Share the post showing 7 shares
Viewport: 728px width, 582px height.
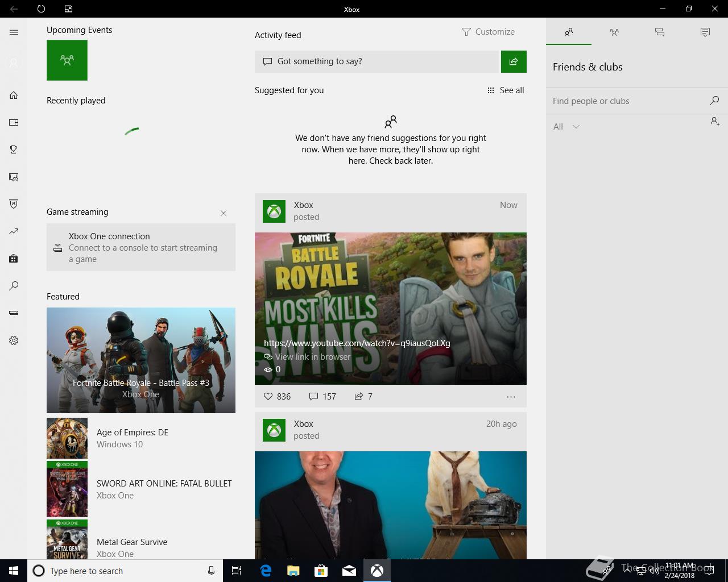(x=363, y=396)
